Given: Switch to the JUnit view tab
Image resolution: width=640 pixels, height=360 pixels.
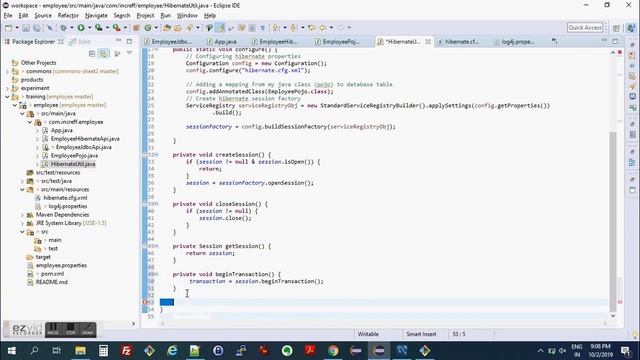Looking at the screenshot, I should point(80,42).
